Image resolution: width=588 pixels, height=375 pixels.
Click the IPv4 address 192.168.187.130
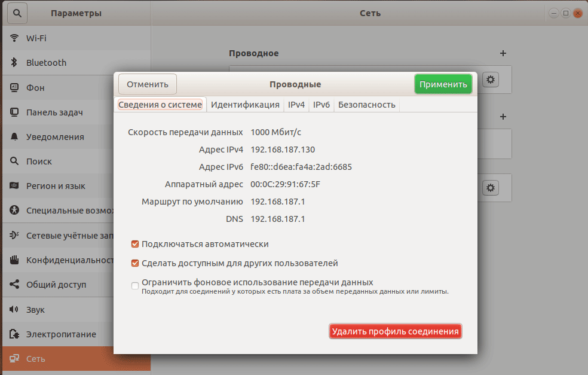(283, 150)
